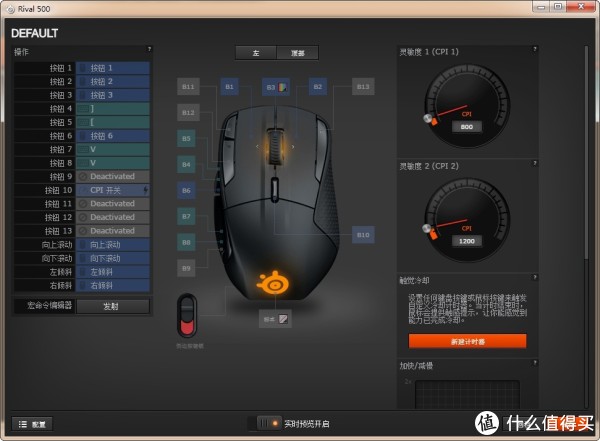The width and height of the screenshot is (600, 441).
Task: Open the 左倾斜 tilt left binding
Action: (x=112, y=272)
